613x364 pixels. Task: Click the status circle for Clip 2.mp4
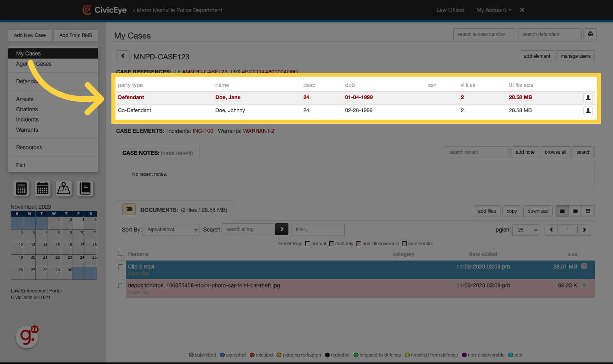pyautogui.click(x=584, y=266)
